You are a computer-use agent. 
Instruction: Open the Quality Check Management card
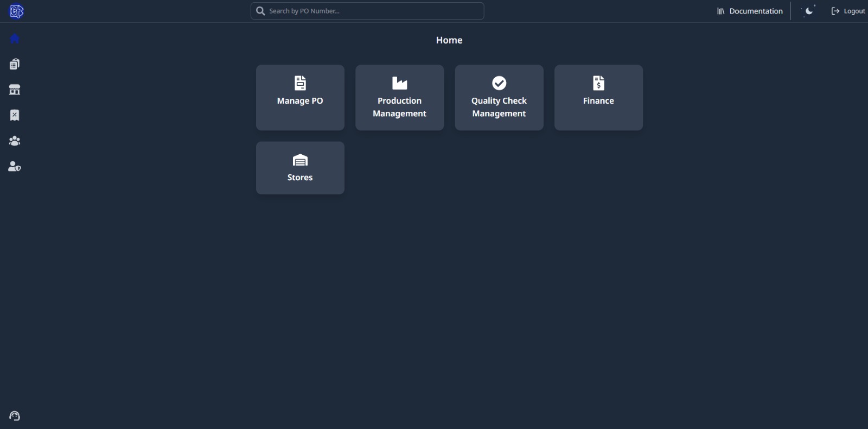click(x=499, y=98)
